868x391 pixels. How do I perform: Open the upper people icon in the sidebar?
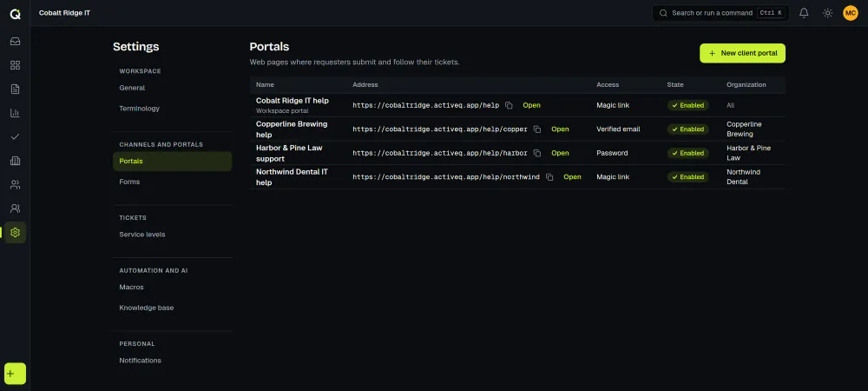point(15,184)
